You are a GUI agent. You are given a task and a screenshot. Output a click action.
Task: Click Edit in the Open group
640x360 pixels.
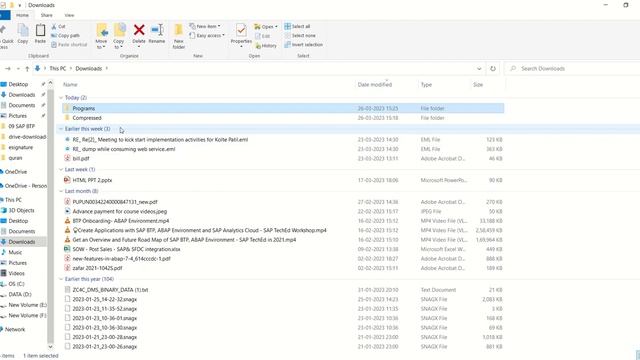262,36
